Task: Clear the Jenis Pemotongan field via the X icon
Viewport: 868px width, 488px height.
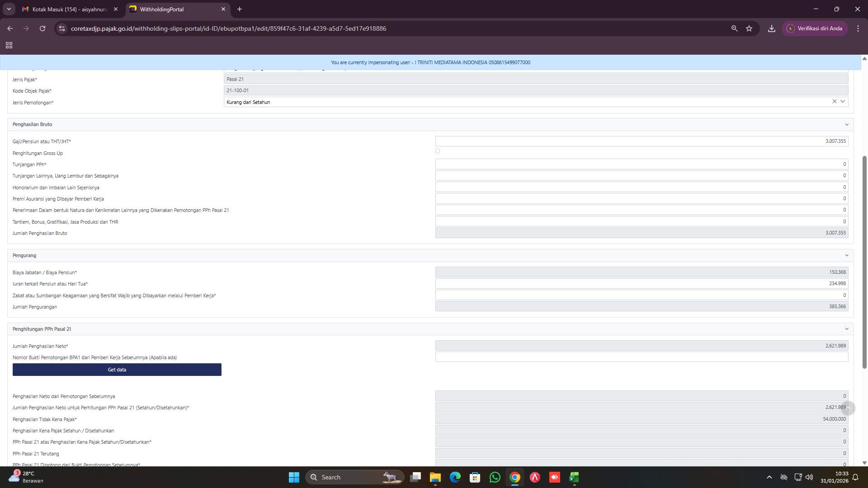Action: pos(834,101)
